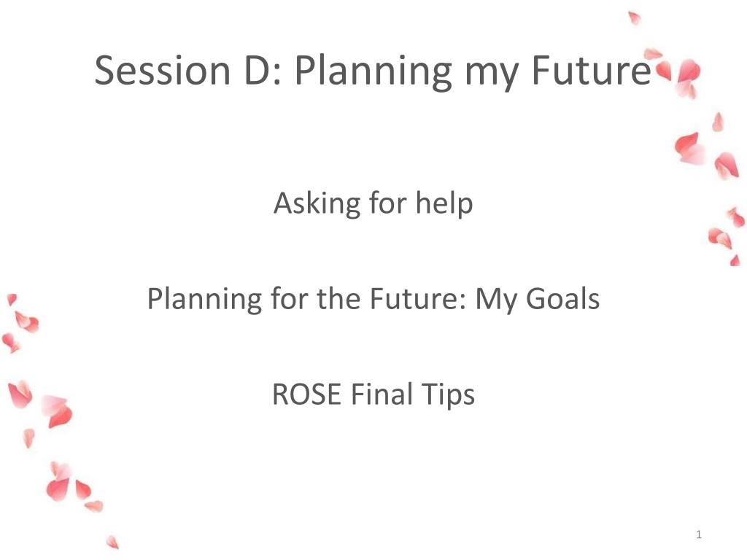This screenshot has height=560, width=747.
Task: Click the slide title "Session D: Planning my Future"
Action: (x=373, y=71)
